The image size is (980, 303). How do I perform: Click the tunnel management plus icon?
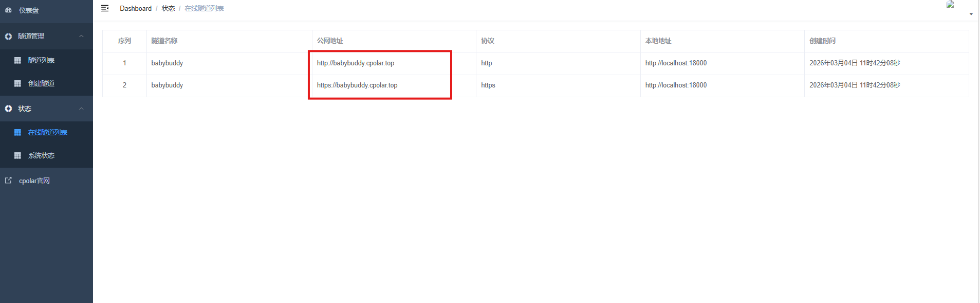8,37
